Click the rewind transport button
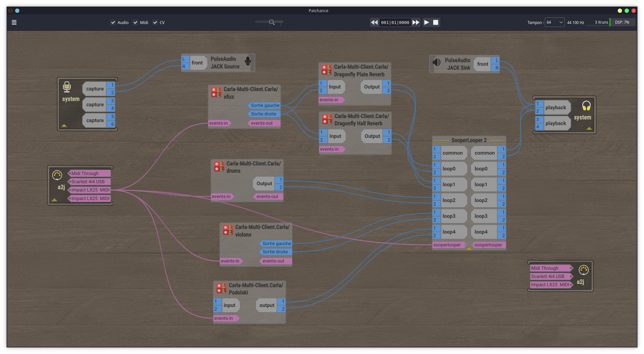The image size is (644, 354). pos(374,22)
